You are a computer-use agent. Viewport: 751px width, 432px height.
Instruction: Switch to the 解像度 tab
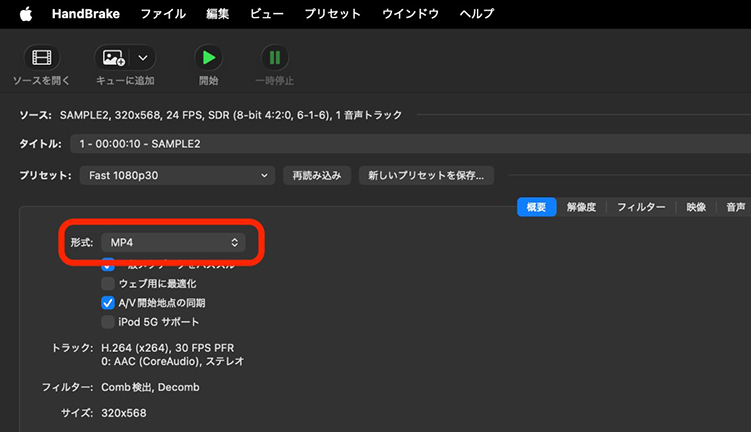click(581, 207)
